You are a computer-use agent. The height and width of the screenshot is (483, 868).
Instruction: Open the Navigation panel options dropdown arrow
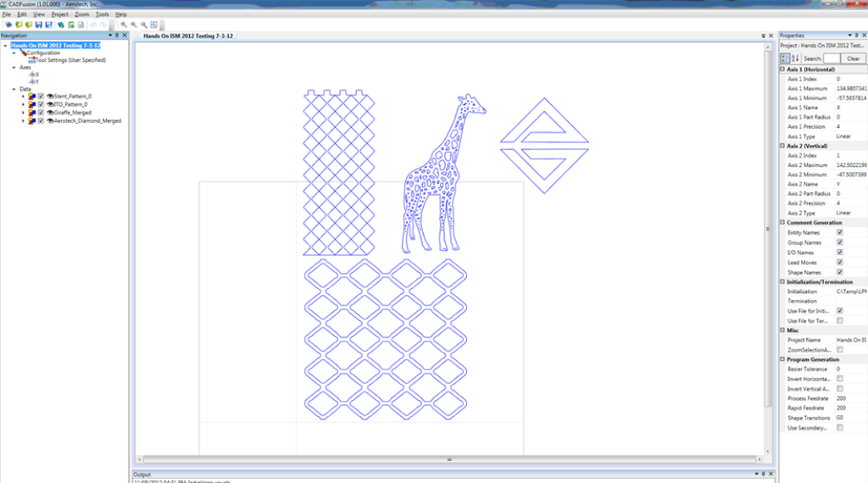[109, 36]
